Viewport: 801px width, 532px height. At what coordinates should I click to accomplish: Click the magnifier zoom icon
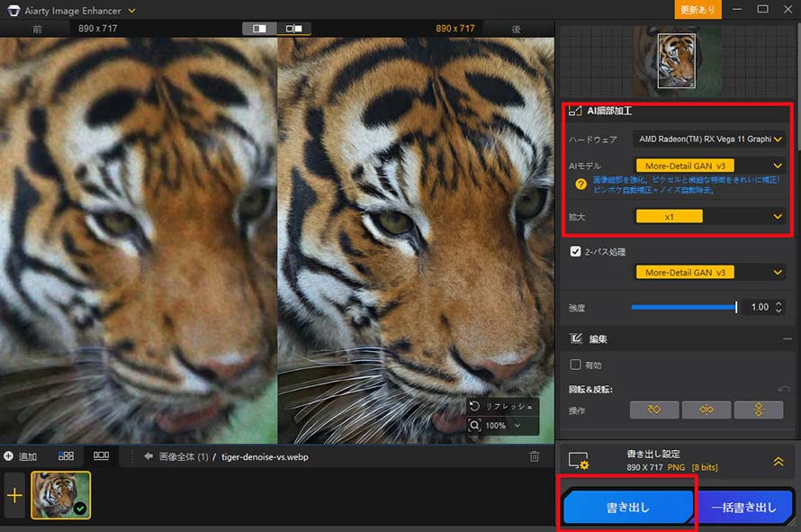(474, 425)
